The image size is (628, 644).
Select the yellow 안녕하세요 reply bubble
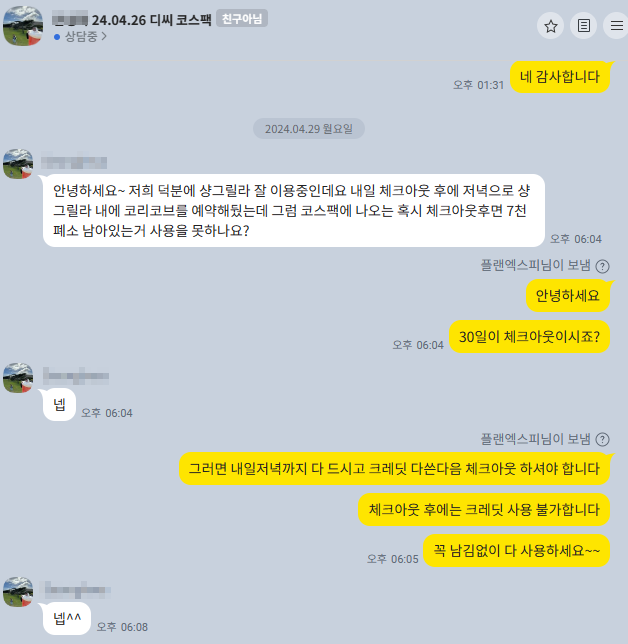tap(568, 296)
